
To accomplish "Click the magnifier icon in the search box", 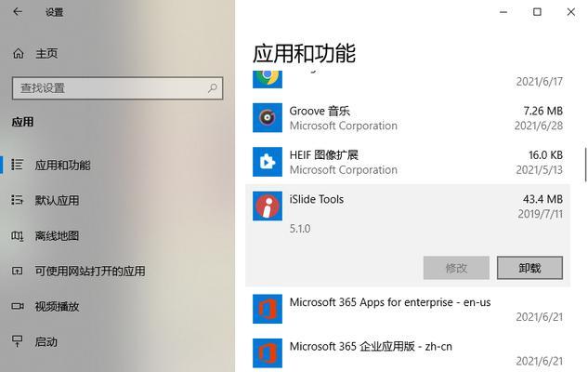I will [213, 88].
